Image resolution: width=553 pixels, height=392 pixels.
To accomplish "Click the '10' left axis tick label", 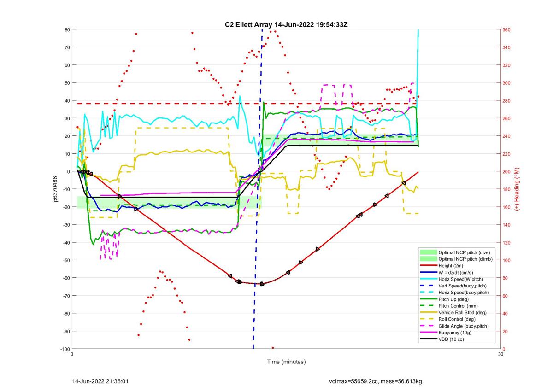I will 66,154.
